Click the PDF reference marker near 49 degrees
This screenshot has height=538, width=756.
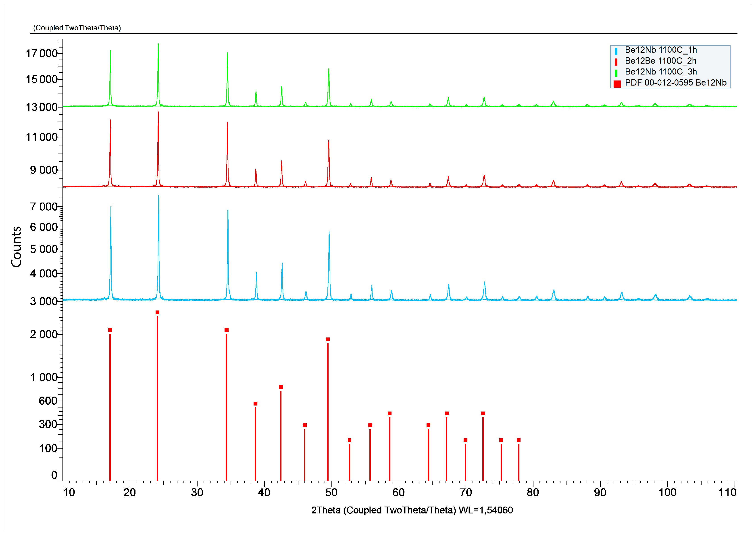pyautogui.click(x=327, y=339)
